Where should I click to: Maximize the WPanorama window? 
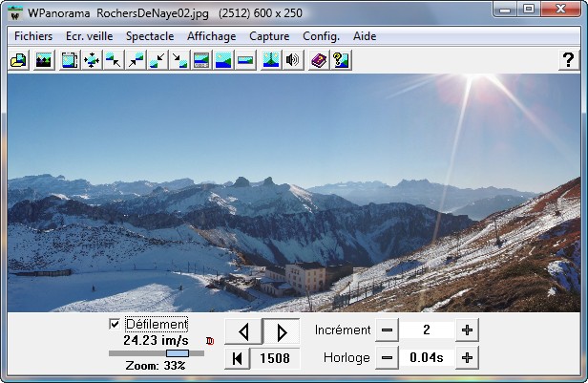tap(529, 9)
